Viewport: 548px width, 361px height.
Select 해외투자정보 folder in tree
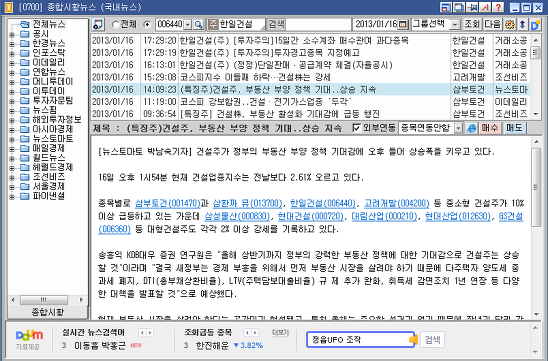[x=57, y=120]
